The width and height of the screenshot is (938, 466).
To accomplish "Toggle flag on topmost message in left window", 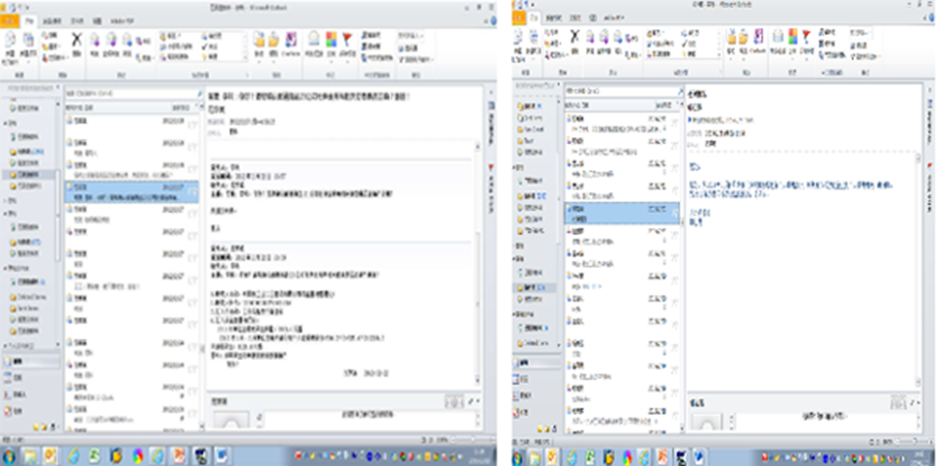I will coord(192,124).
